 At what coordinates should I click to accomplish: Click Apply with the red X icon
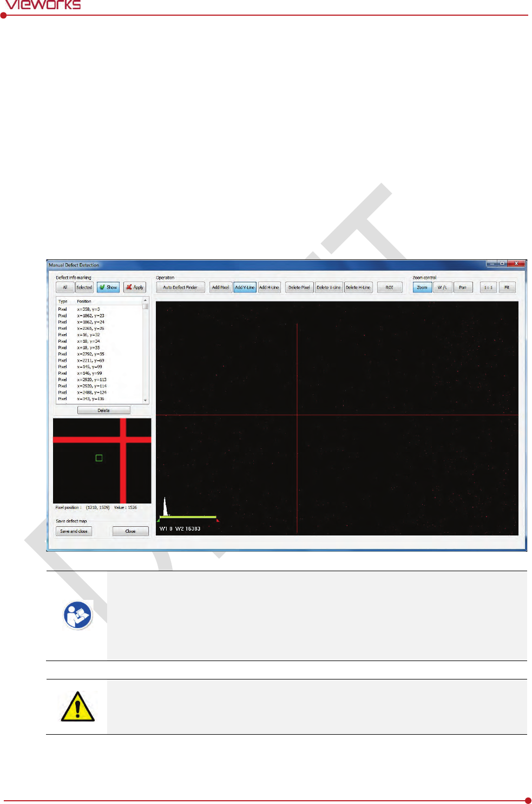pyautogui.click(x=135, y=287)
